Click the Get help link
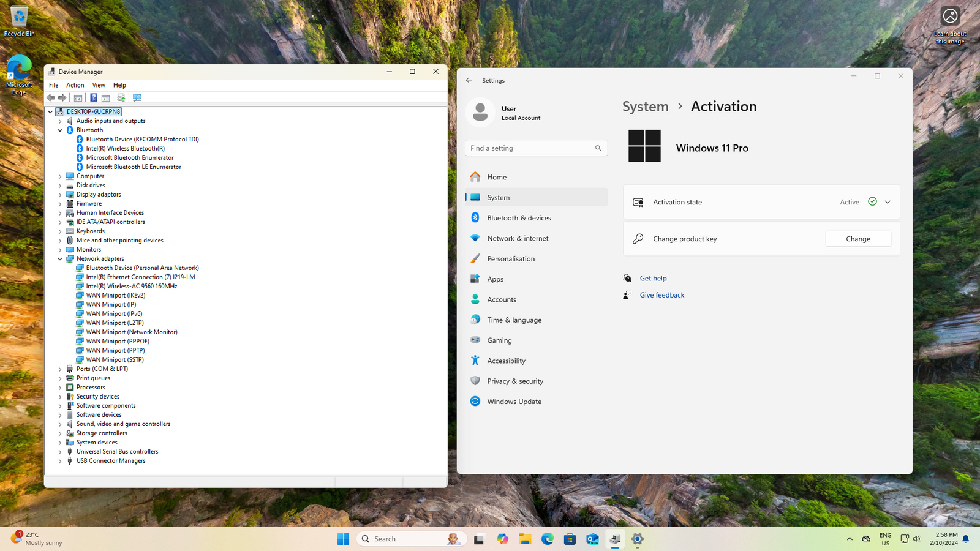The width and height of the screenshot is (980, 551). click(x=653, y=278)
